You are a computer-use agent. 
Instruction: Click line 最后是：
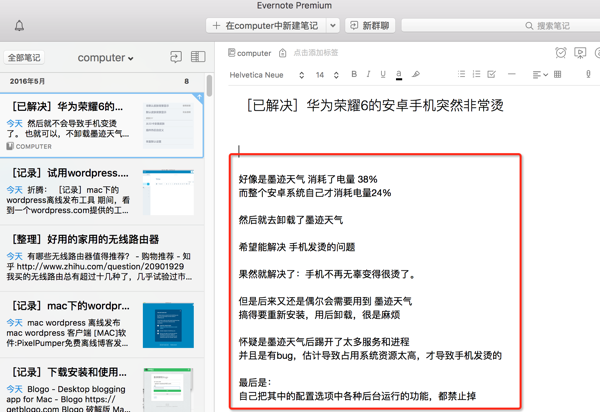(x=255, y=383)
